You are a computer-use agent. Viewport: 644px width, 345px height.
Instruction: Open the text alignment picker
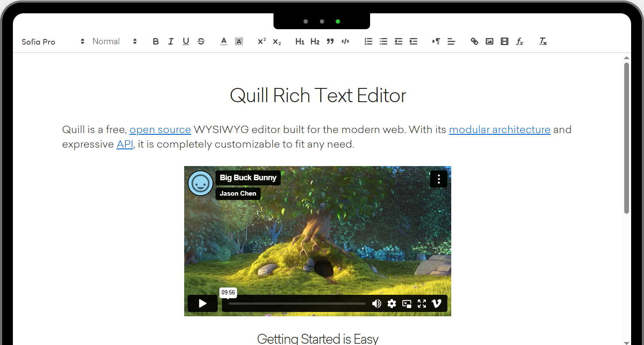[x=451, y=42]
